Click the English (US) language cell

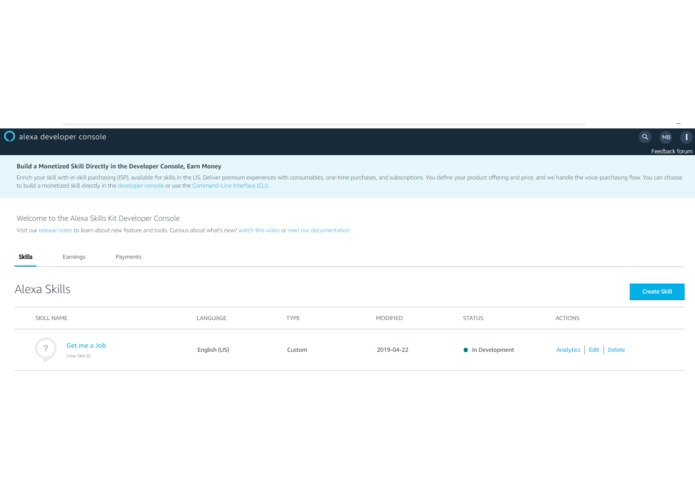pyautogui.click(x=213, y=350)
